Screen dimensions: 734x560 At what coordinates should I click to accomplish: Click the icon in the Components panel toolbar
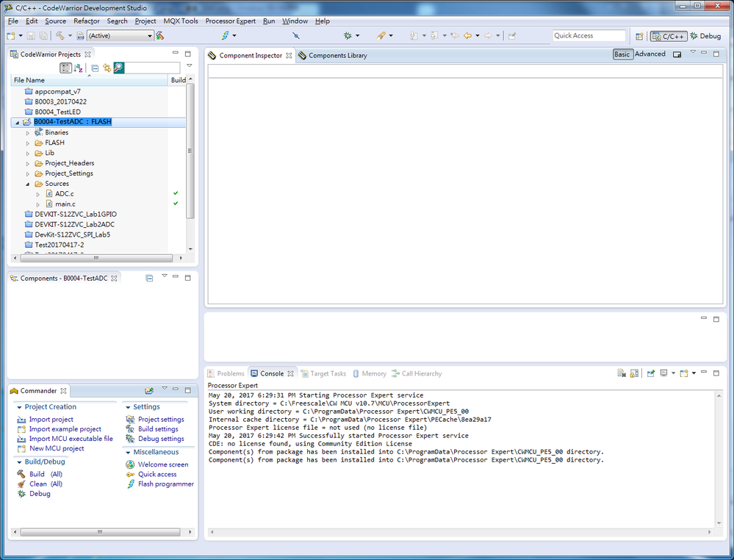click(x=149, y=278)
